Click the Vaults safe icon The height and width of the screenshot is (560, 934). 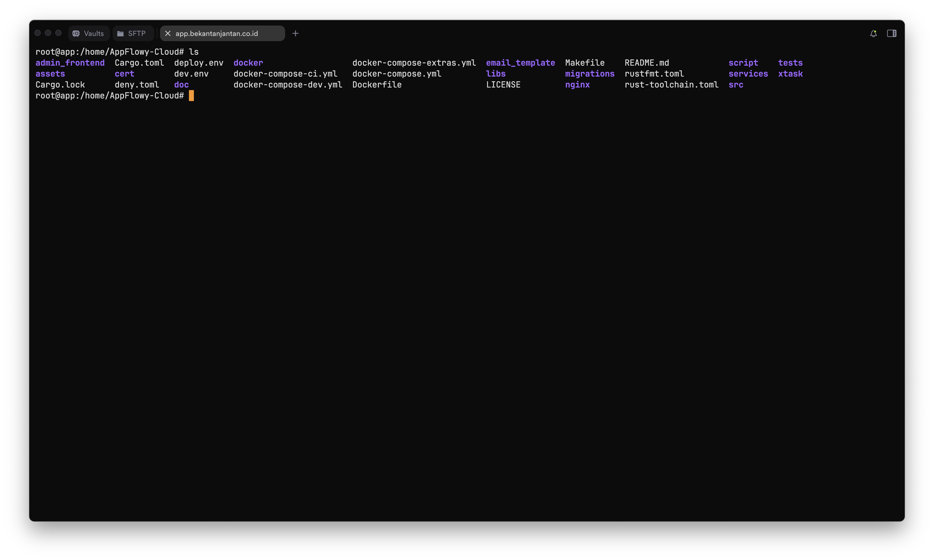76,34
